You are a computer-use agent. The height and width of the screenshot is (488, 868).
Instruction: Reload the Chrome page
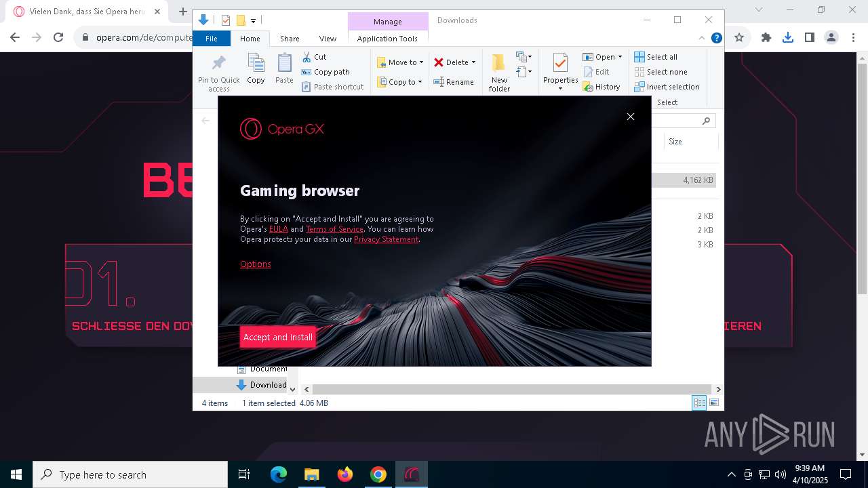coord(58,37)
